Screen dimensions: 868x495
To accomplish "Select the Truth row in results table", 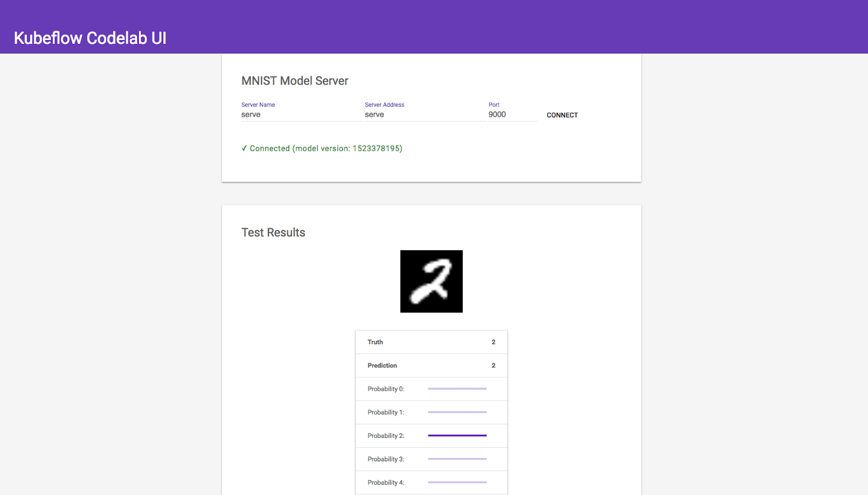I will (x=431, y=342).
